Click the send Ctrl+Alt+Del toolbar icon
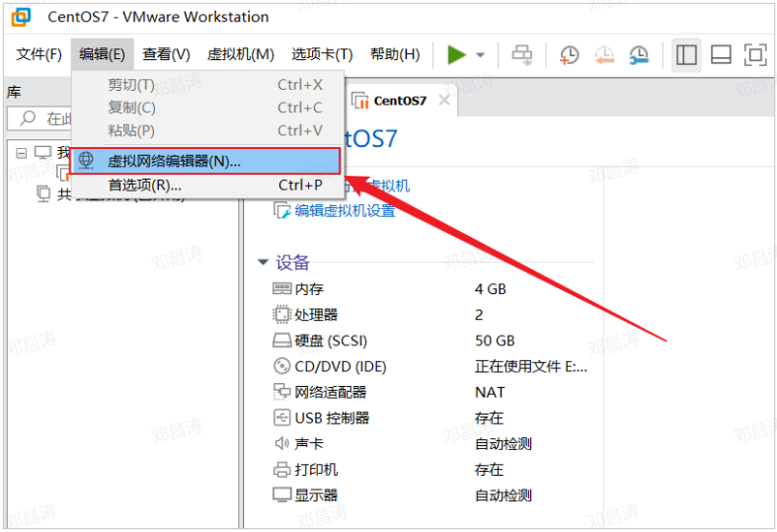The width and height of the screenshot is (777, 532). [x=521, y=55]
